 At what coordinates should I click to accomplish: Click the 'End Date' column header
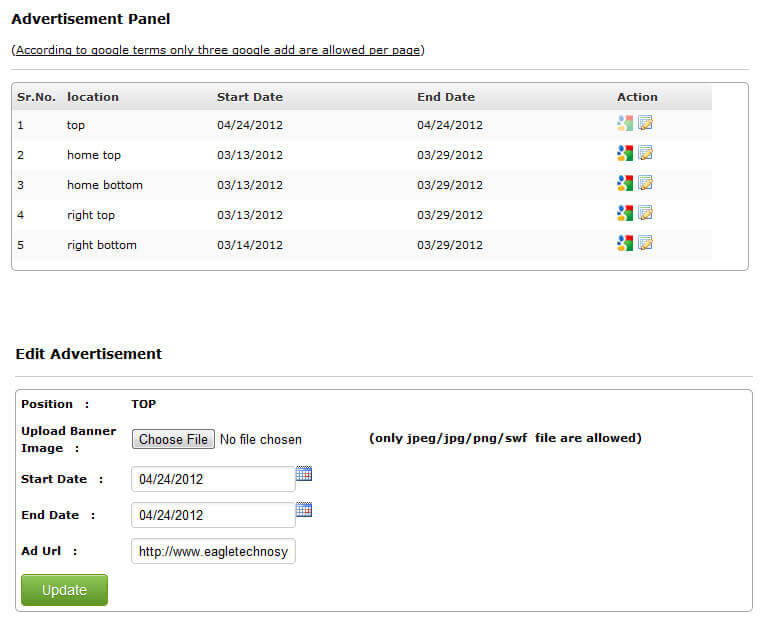[446, 97]
